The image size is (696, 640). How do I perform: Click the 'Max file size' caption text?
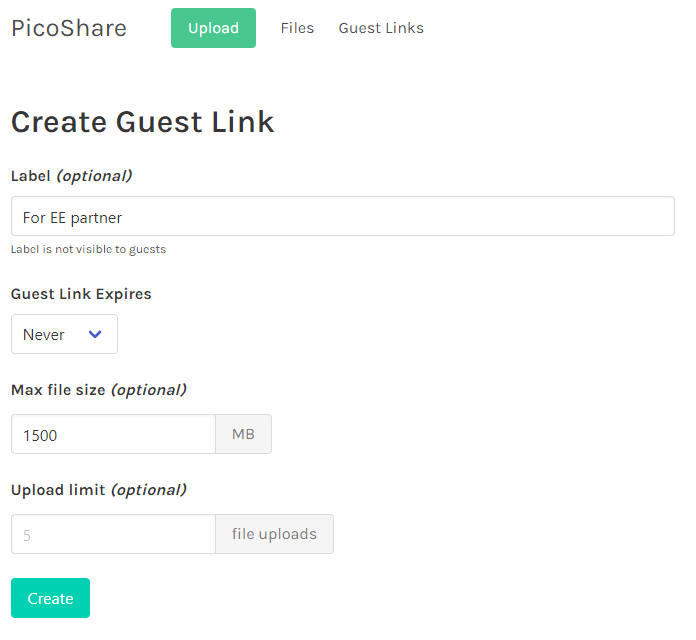pos(58,390)
